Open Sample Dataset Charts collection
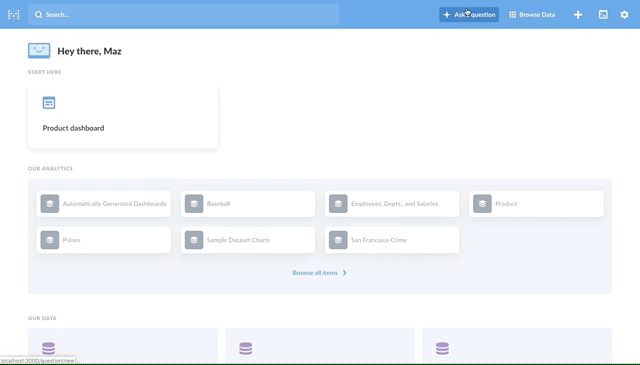 pyautogui.click(x=248, y=240)
